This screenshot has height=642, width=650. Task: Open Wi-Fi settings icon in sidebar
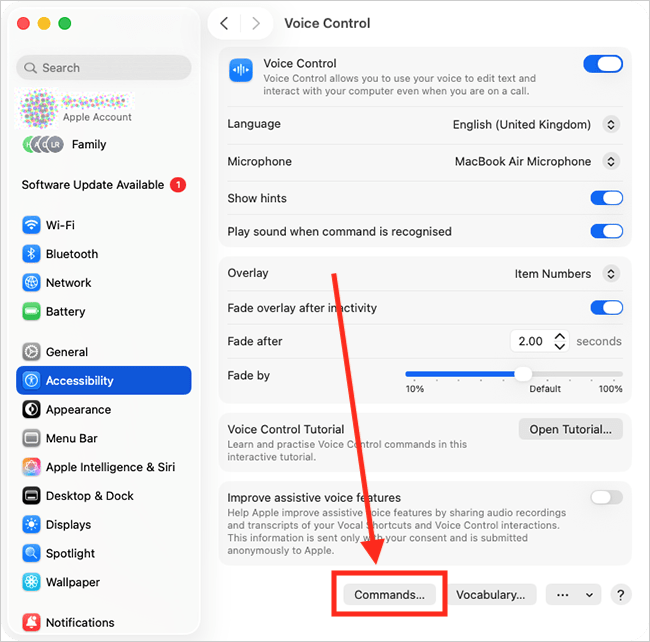(31, 225)
